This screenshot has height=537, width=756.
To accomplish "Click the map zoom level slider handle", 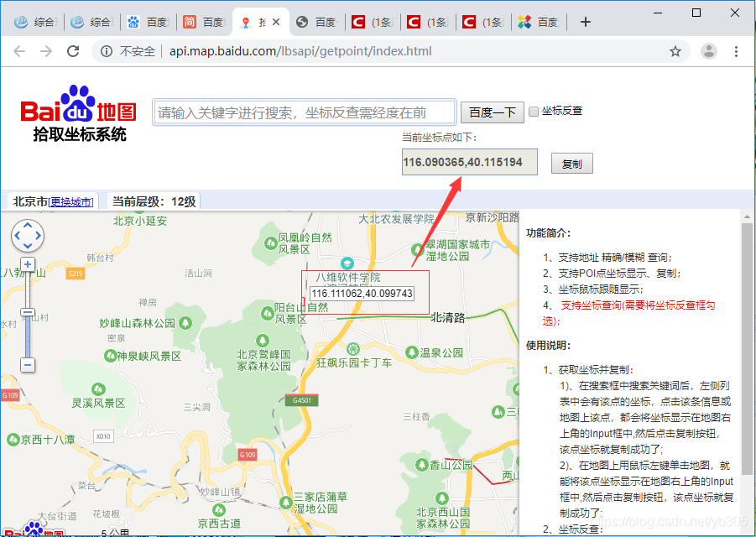I will [x=28, y=312].
